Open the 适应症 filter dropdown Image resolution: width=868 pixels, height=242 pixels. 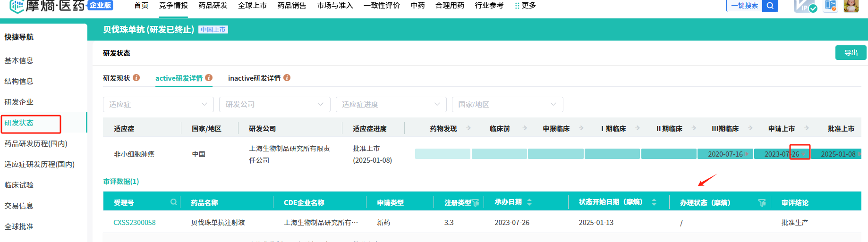click(158, 104)
